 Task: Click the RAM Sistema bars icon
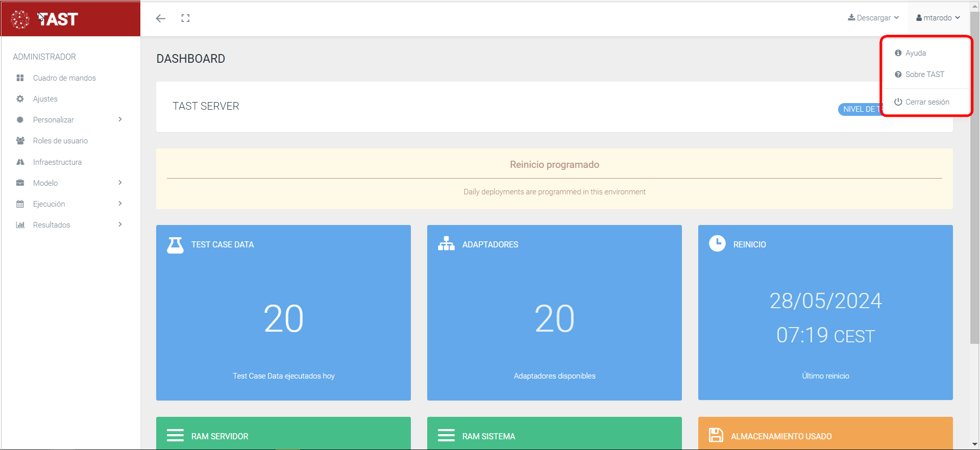[446, 435]
